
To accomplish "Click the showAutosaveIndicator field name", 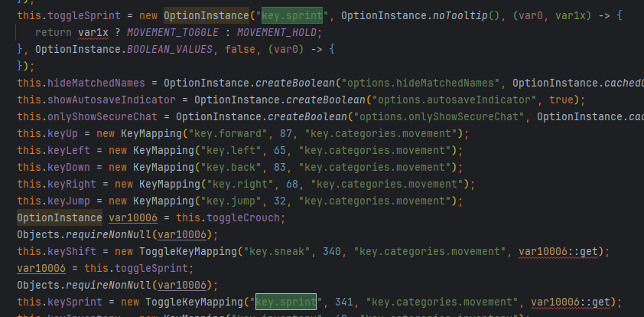I will [112, 100].
